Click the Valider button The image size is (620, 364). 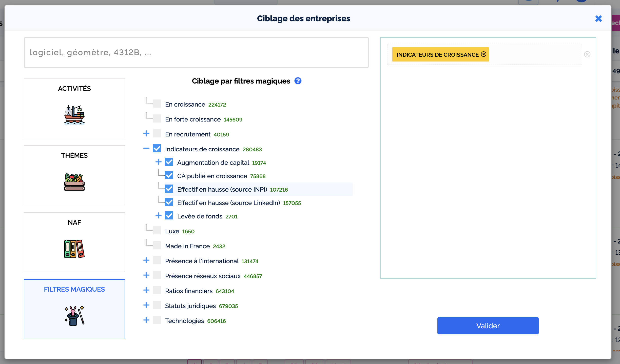[x=488, y=326]
